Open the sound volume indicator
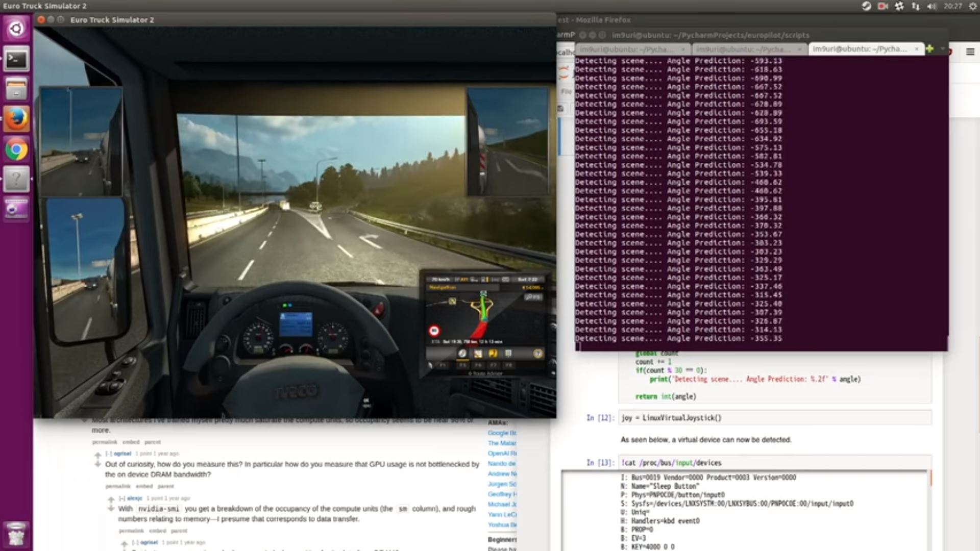 point(932,6)
